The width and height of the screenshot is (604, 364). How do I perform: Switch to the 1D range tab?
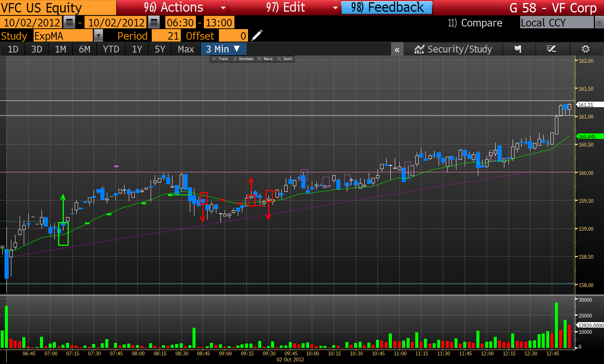point(13,49)
